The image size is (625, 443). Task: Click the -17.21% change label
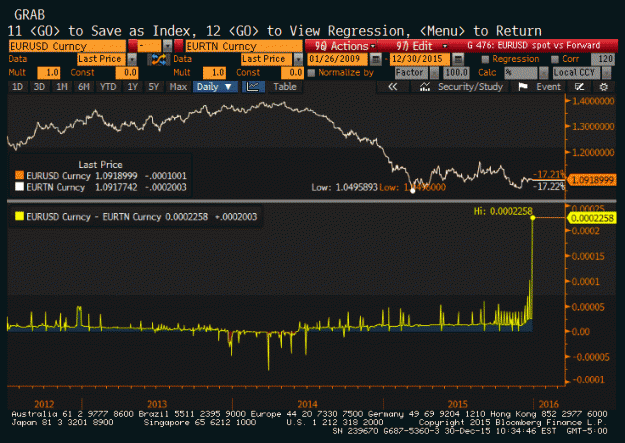(550, 174)
